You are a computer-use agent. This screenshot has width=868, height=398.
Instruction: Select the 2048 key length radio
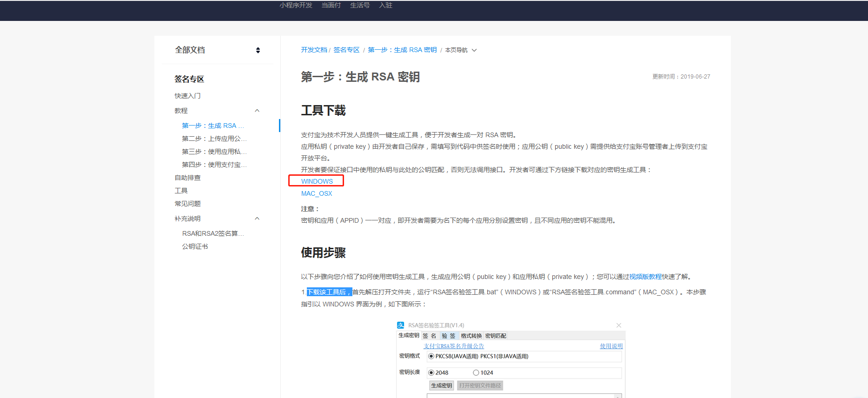[x=431, y=372]
